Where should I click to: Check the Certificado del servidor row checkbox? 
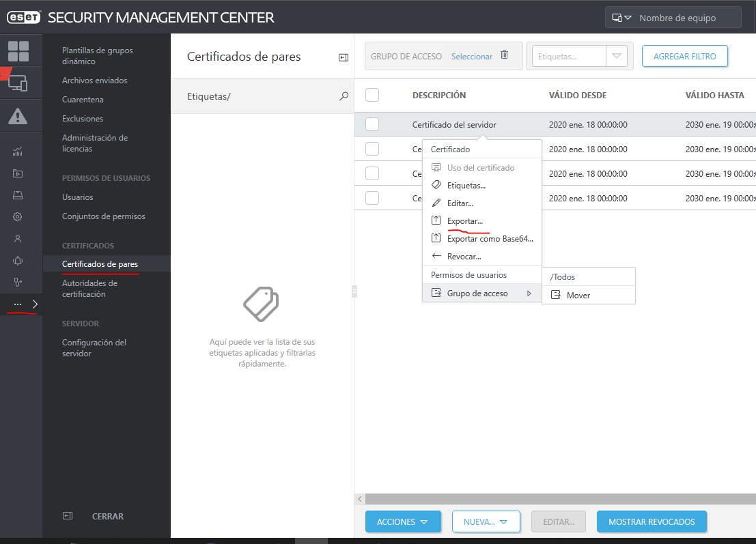[x=372, y=124]
